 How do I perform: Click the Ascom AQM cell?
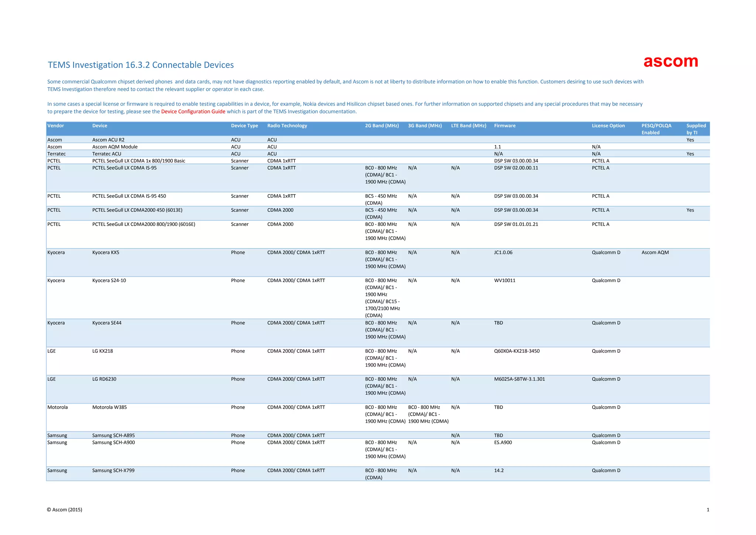pos(655,253)
